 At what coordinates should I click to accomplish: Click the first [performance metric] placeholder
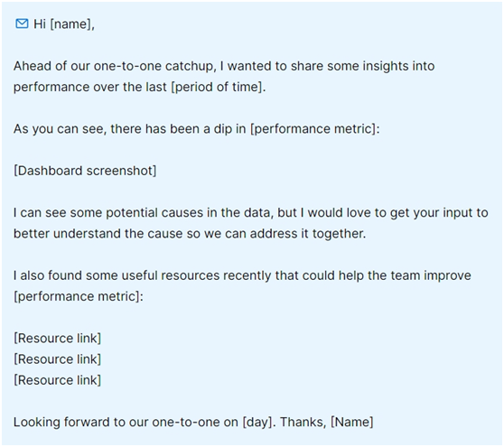[313, 129]
